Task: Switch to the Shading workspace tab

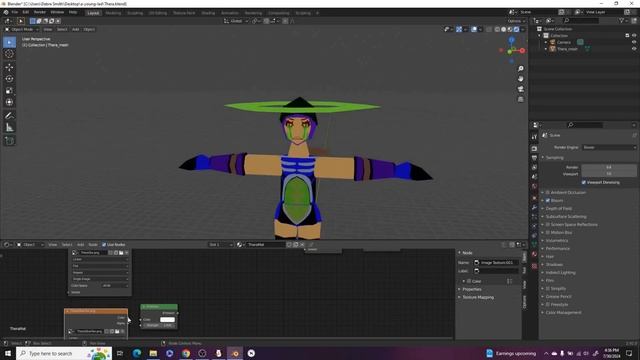Action: (208, 13)
